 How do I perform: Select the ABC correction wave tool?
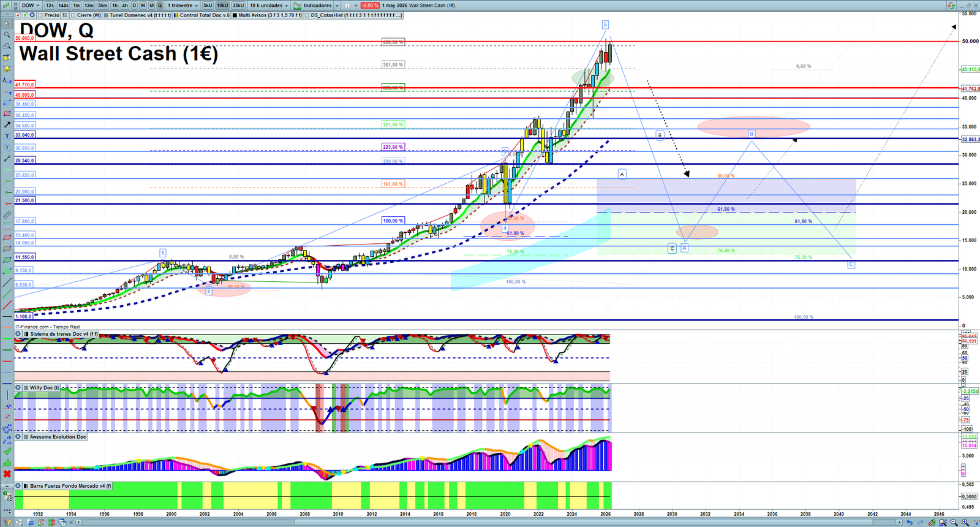tap(7, 440)
